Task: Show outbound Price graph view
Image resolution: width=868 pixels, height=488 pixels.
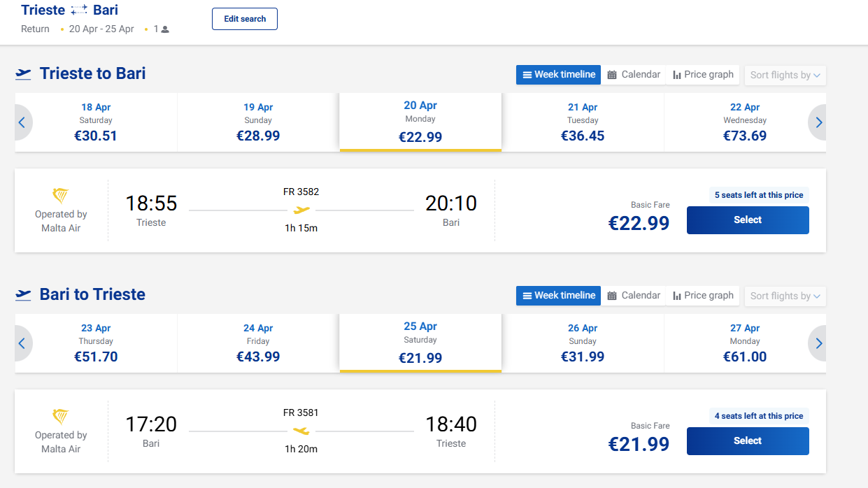Action: (703, 75)
